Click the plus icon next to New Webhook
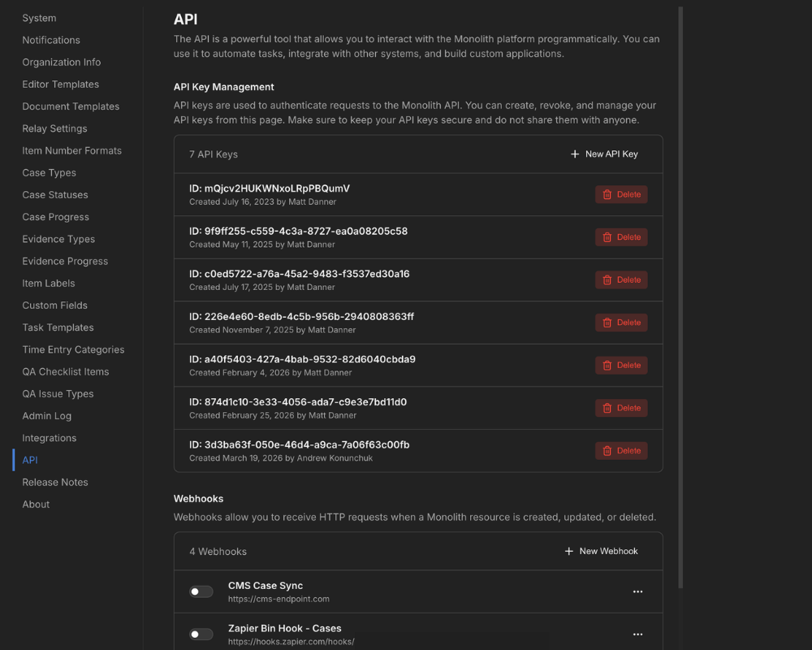This screenshot has height=650, width=812. point(568,551)
